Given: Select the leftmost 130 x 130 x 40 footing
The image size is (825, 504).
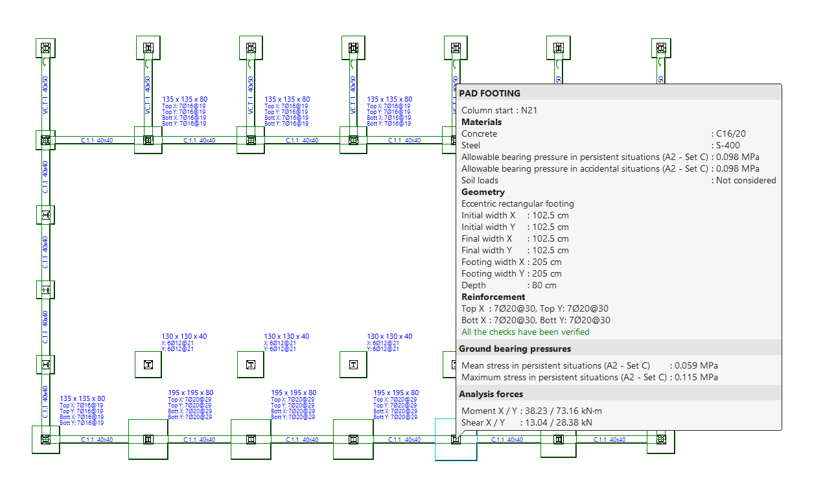Looking at the screenshot, I should click(x=148, y=365).
